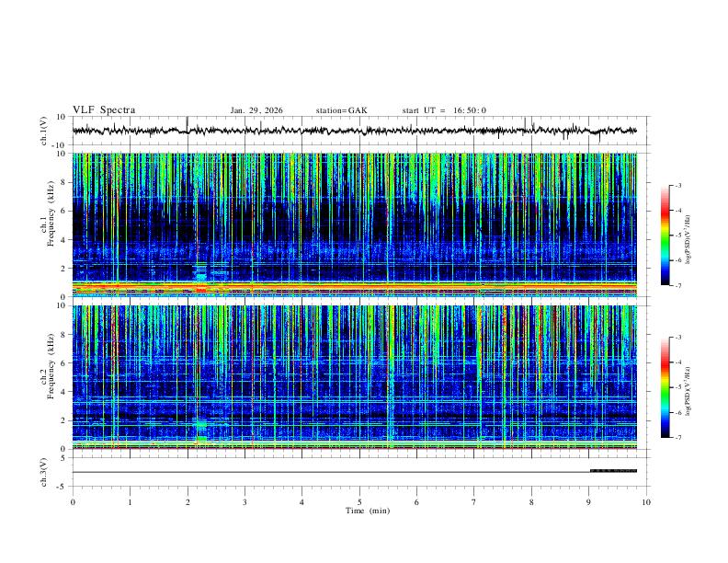
Task: Click the ch.1 color bar log(PSD) label
Action: tap(688, 240)
